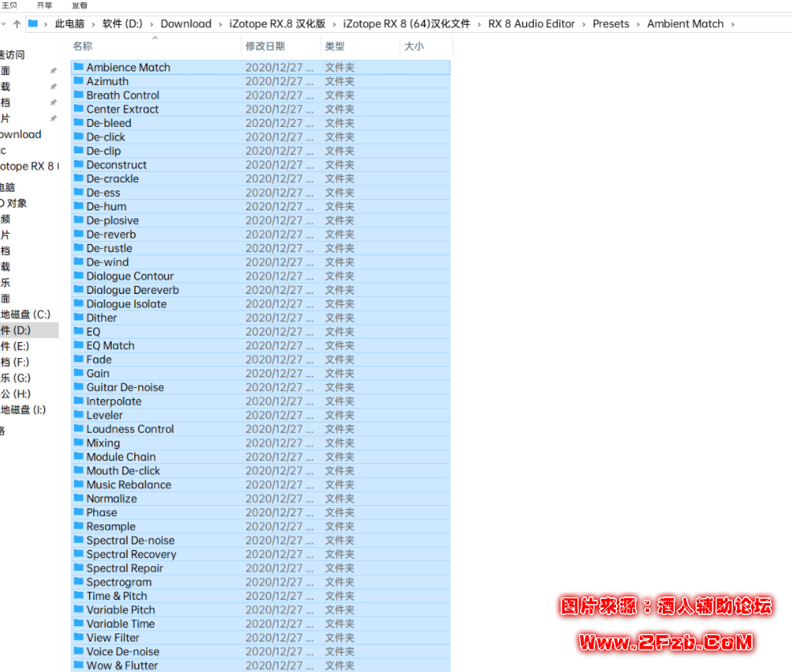Click the folder icon of Ambience Match
The height and width of the screenshot is (672, 792).
(x=78, y=67)
